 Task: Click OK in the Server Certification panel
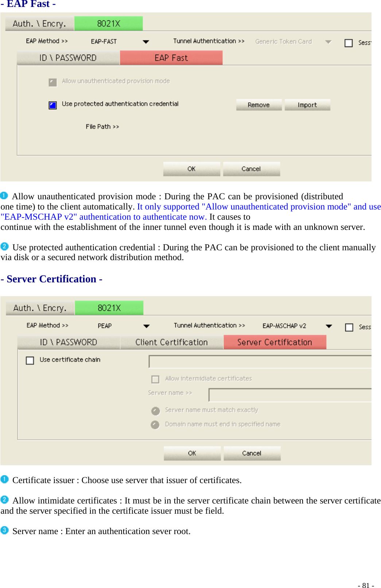pyautogui.click(x=192, y=454)
